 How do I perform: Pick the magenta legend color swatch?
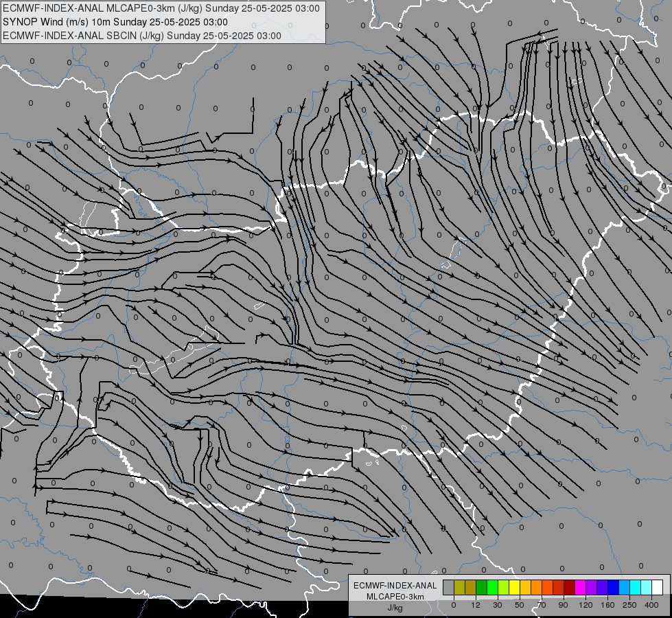tap(581, 587)
